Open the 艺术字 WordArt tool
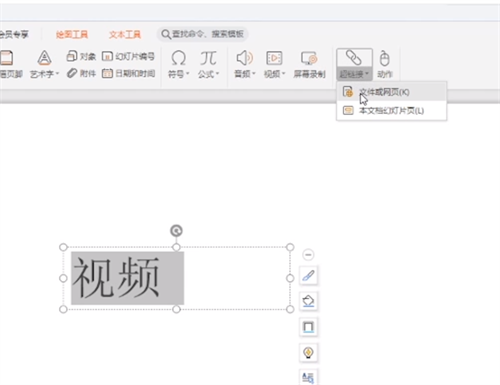This screenshot has width=500, height=385. tap(44, 64)
